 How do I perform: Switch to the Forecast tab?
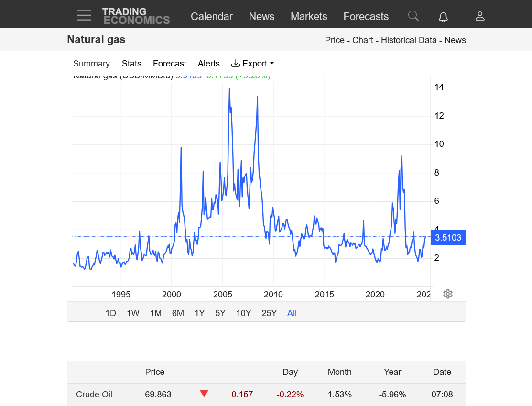click(x=170, y=64)
